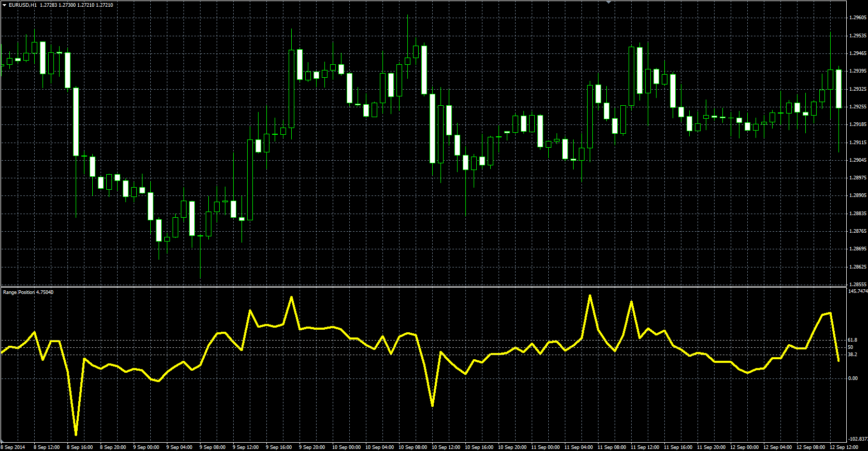Viewport: 868px width, 451px height.
Task: Click the 1.29325 price scale label
Action: (x=858, y=89)
